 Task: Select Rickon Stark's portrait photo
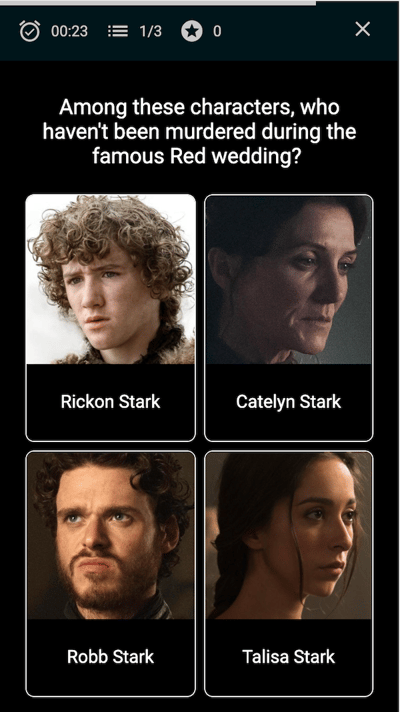pyautogui.click(x=111, y=279)
